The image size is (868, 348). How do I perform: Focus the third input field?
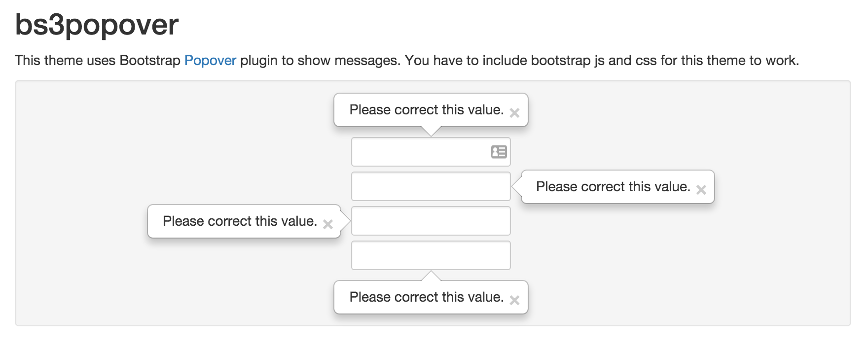[x=431, y=221]
